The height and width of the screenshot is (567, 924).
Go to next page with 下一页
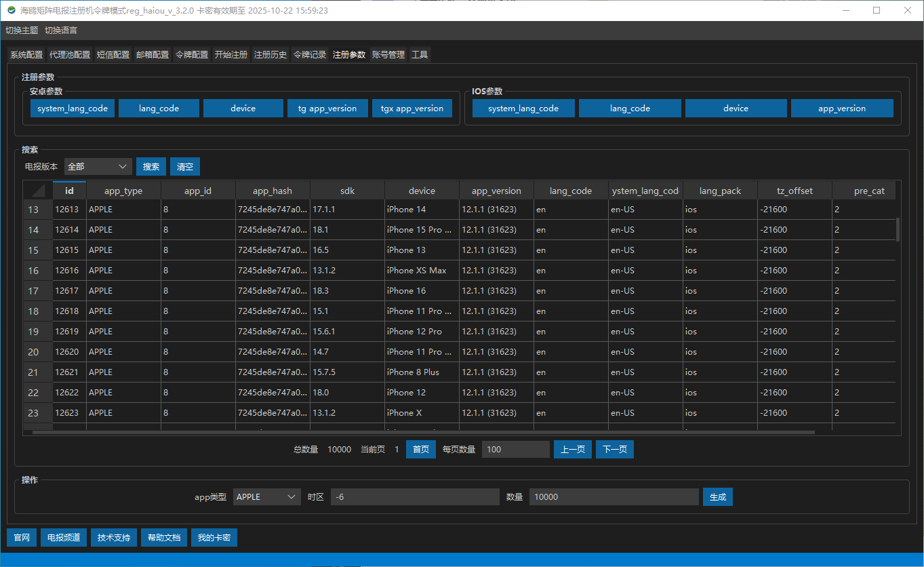614,449
